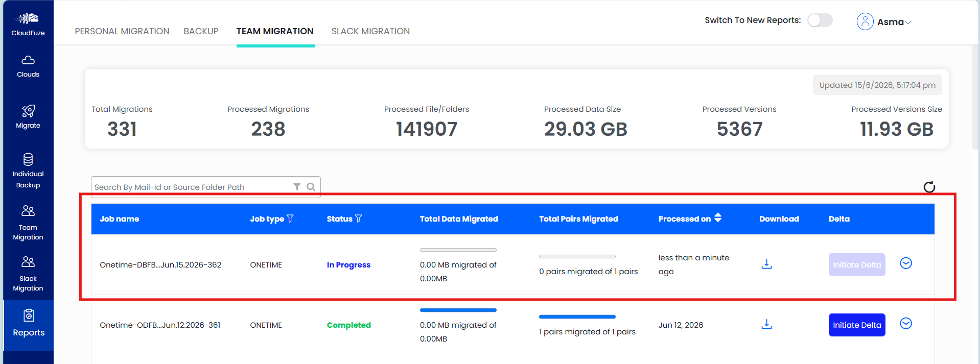This screenshot has height=364, width=980.
Task: Click pairs migrated progress bar for Jun.12.2026-361
Action: tap(577, 317)
